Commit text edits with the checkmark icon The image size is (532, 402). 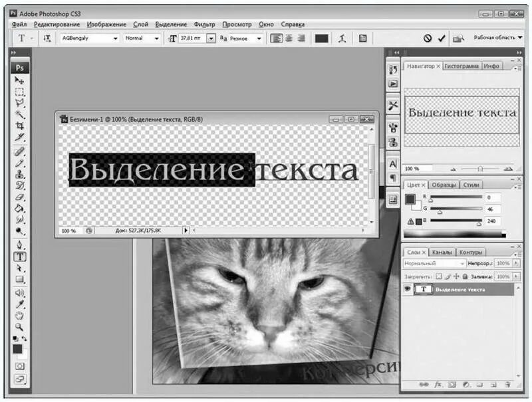click(442, 39)
